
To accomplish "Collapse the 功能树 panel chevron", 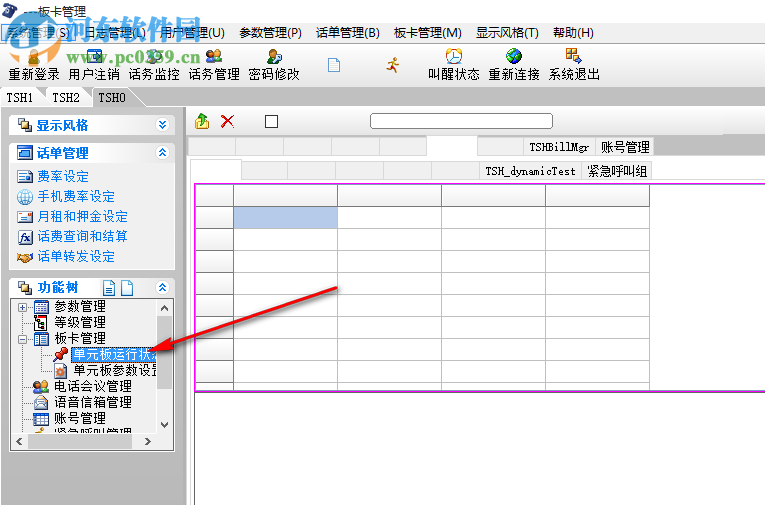I will [162, 287].
